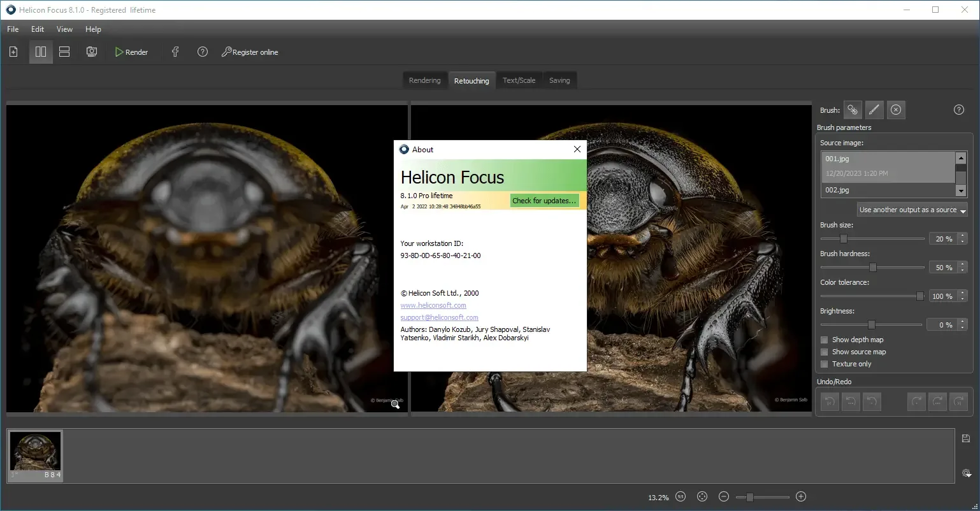Image resolution: width=980 pixels, height=511 pixels.
Task: Select the clone brush icon
Action: pos(853,110)
